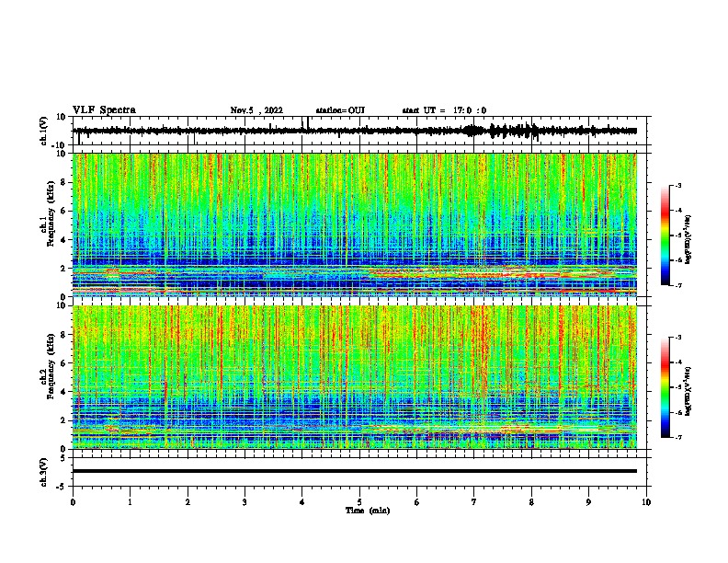The width and height of the screenshot is (728, 563).
Task: Click time axis tick label "1"
Action: (x=130, y=502)
